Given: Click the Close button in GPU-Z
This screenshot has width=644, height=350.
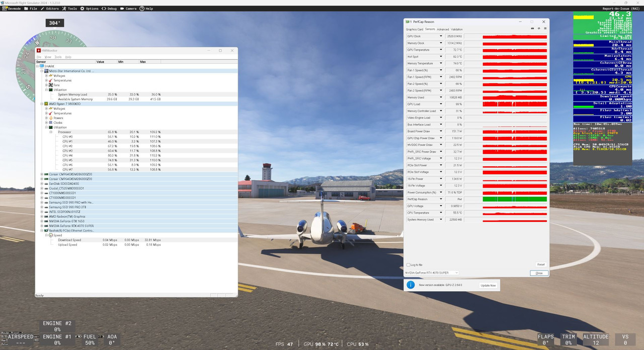Looking at the screenshot, I should (539, 273).
